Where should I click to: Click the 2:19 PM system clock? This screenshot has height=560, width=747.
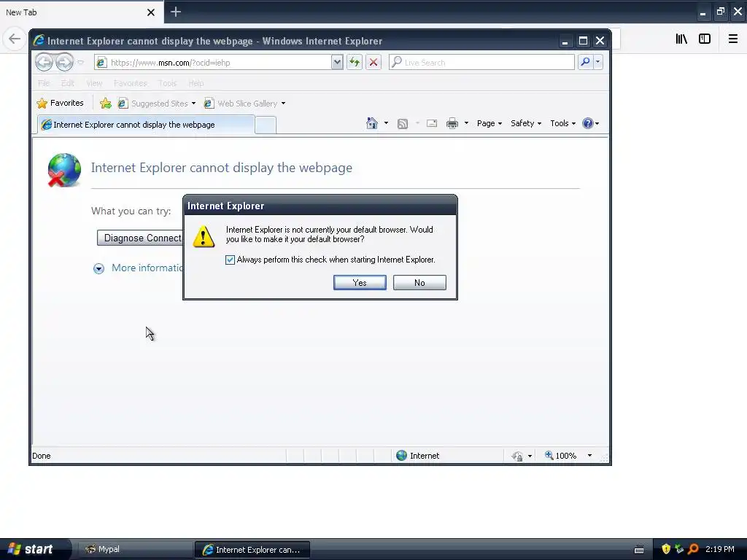tap(720, 549)
